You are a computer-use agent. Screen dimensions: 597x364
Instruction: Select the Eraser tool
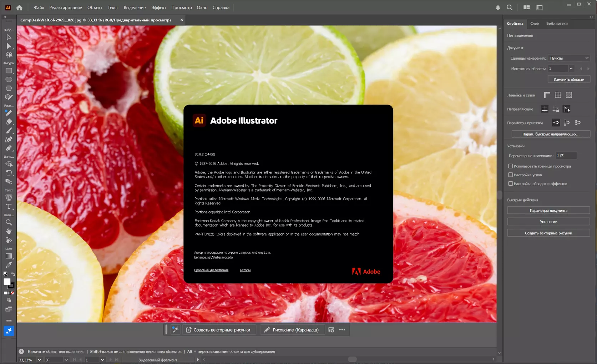(x=9, y=122)
